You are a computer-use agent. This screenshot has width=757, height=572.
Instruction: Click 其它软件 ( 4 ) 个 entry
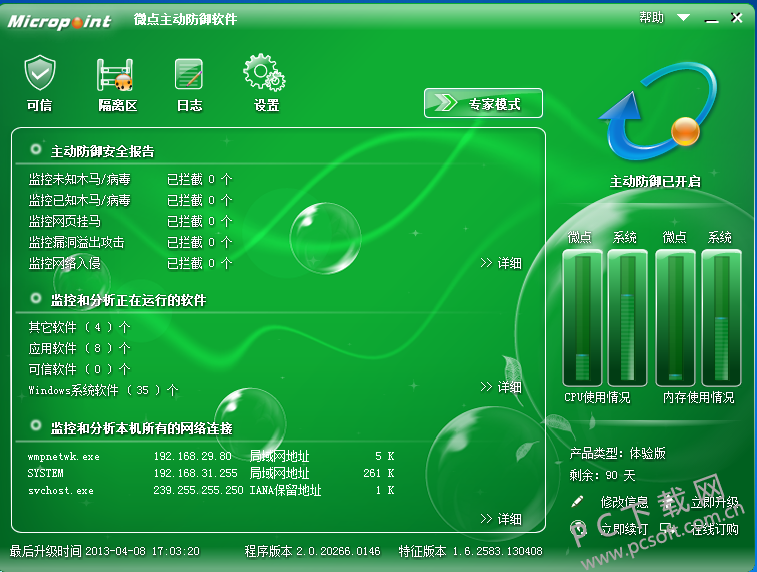tap(79, 327)
